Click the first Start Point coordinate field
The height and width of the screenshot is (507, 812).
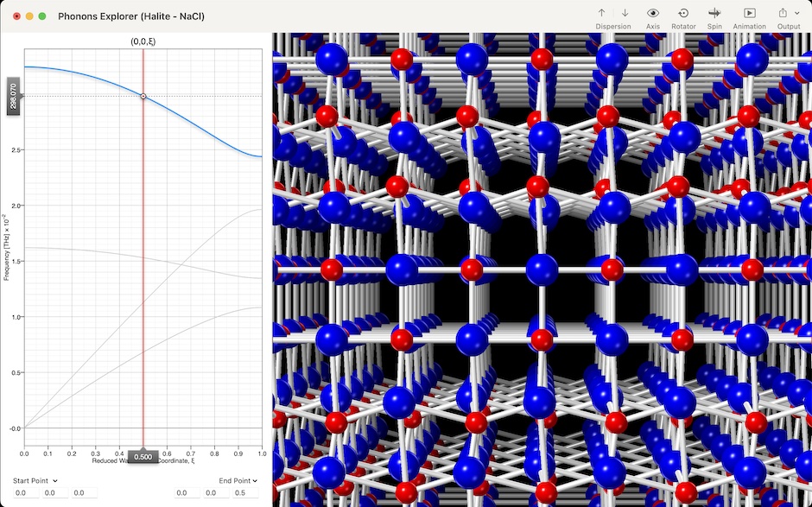tap(26, 493)
